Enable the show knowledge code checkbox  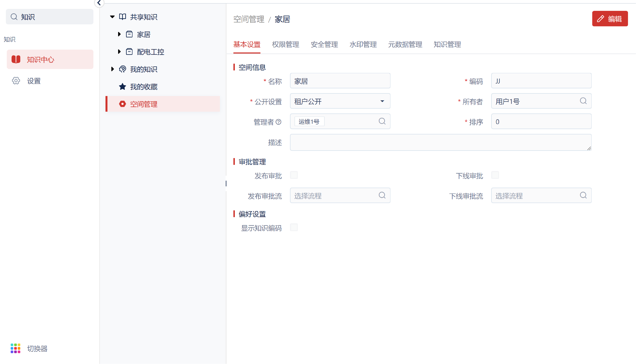coord(294,227)
